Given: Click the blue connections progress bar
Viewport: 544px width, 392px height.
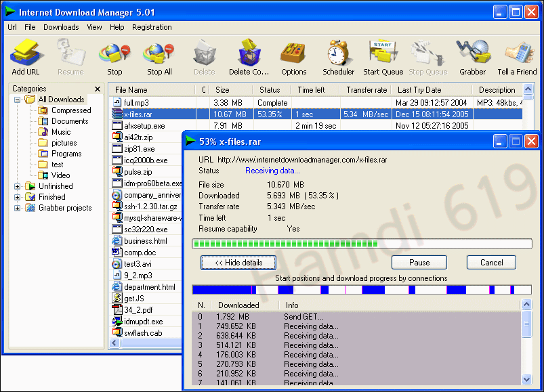Looking at the screenshot, I should pyautogui.click(x=362, y=289).
